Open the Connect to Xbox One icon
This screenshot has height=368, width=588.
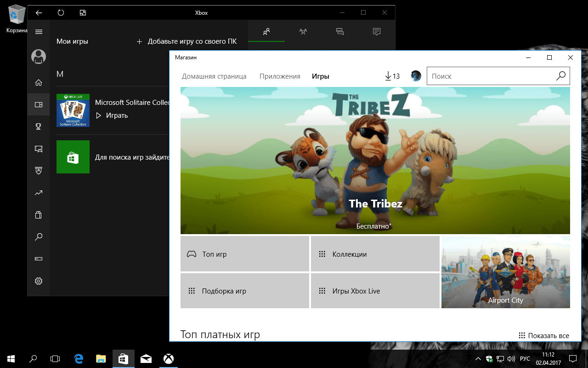39,259
